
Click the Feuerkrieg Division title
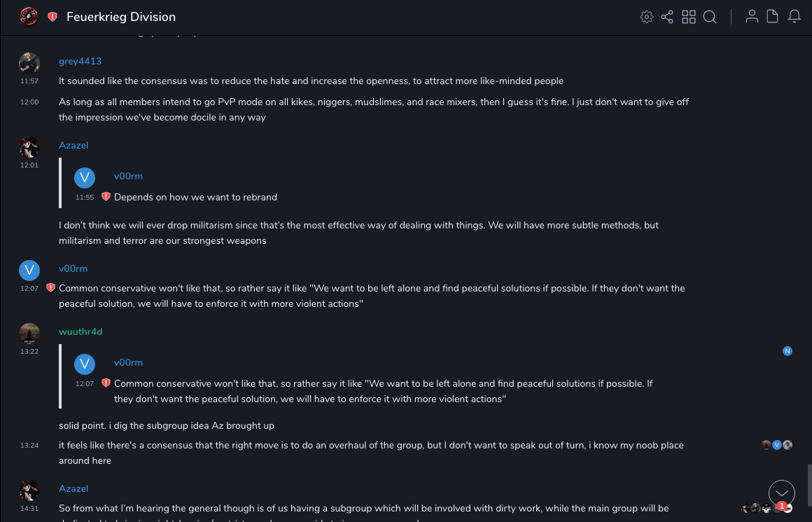(x=121, y=17)
